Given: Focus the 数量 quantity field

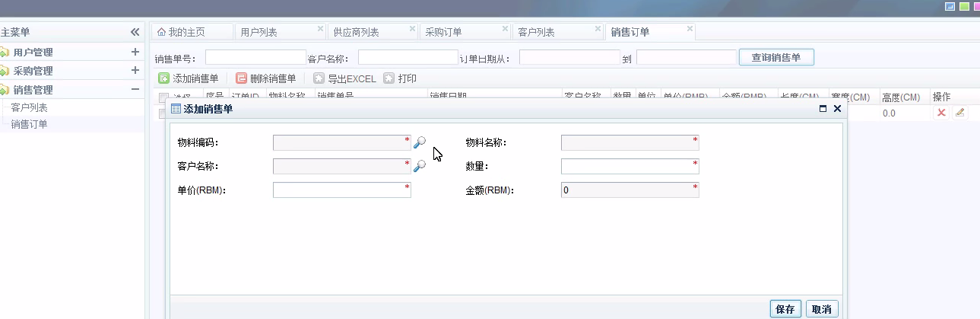Looking at the screenshot, I should 630,166.
